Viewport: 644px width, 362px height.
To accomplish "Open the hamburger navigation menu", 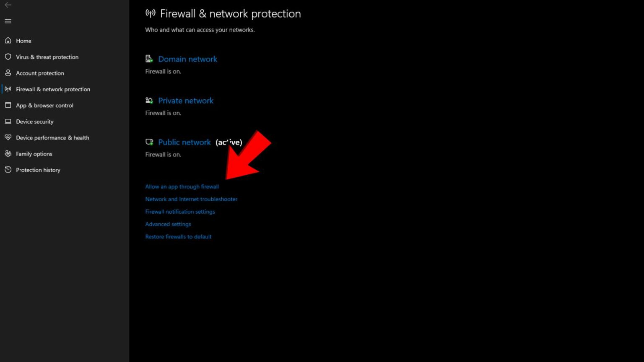I will pyautogui.click(x=8, y=21).
